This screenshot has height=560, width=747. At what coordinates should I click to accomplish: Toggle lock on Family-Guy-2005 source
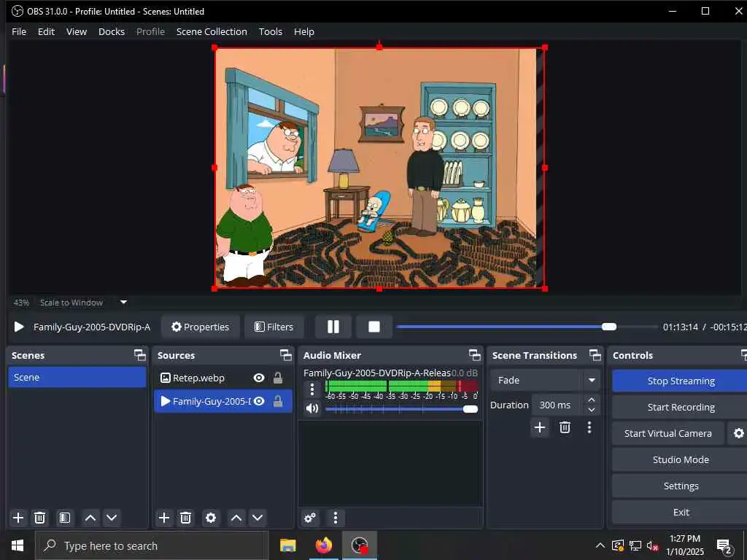[x=278, y=402]
